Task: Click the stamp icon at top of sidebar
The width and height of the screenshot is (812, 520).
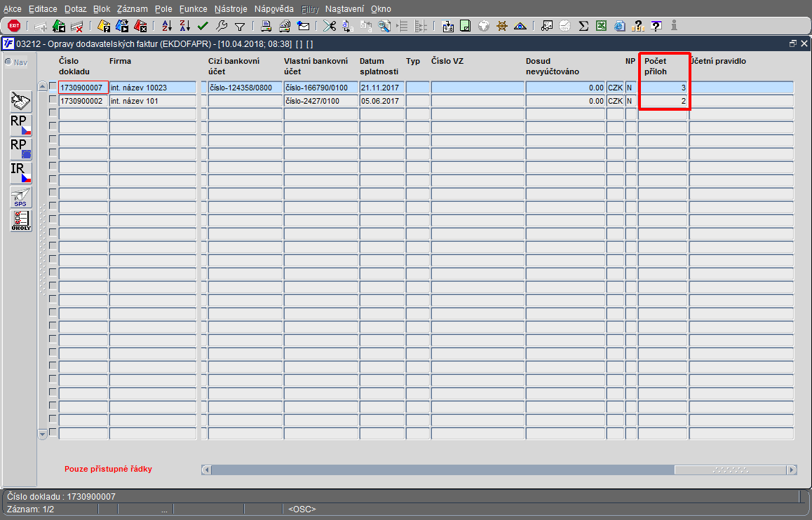Action: click(21, 102)
